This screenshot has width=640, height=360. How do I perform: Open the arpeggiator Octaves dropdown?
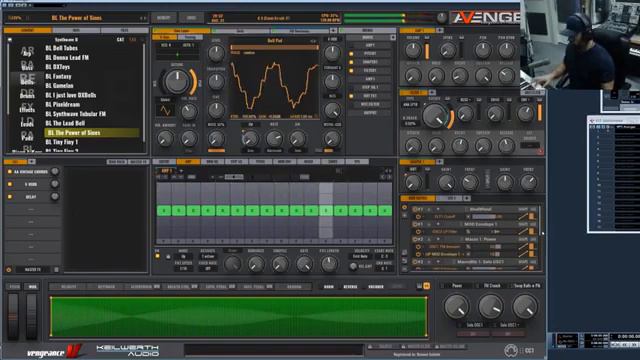[208, 257]
